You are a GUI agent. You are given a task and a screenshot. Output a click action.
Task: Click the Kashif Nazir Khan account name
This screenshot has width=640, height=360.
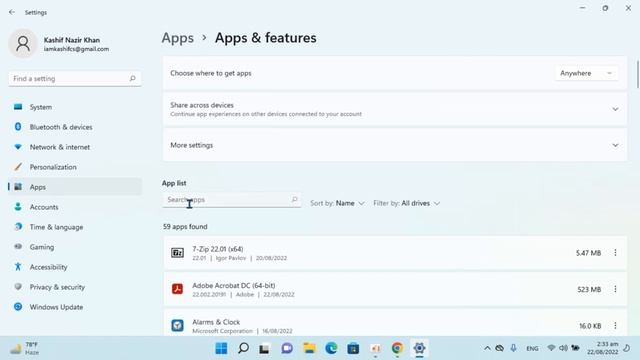72,40
